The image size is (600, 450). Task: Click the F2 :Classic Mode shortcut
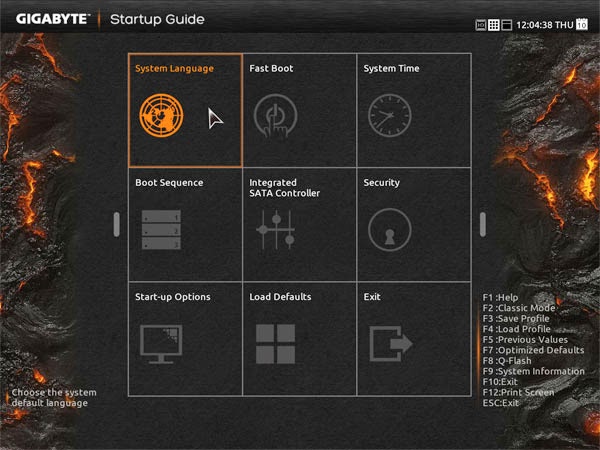[x=518, y=308]
